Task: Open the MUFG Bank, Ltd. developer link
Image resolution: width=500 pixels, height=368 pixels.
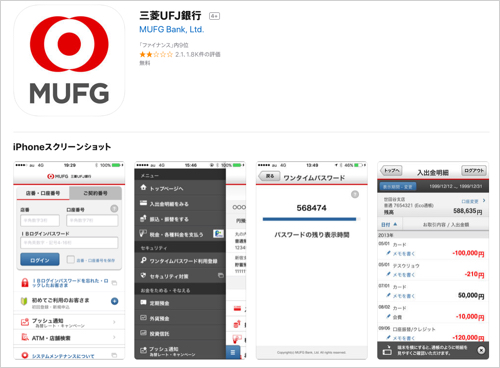Action: 171,30
